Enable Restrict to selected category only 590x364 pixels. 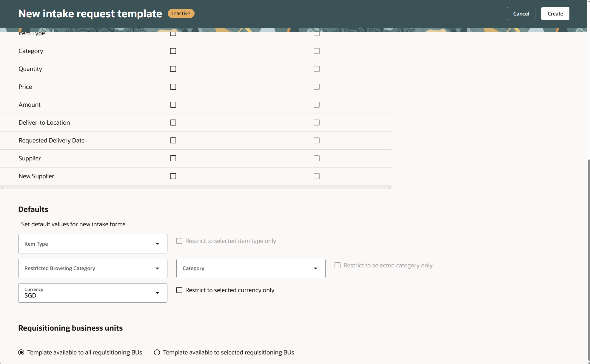pyautogui.click(x=338, y=265)
